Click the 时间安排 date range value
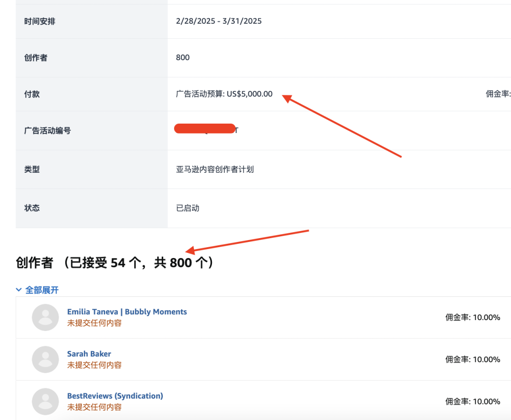 point(219,21)
